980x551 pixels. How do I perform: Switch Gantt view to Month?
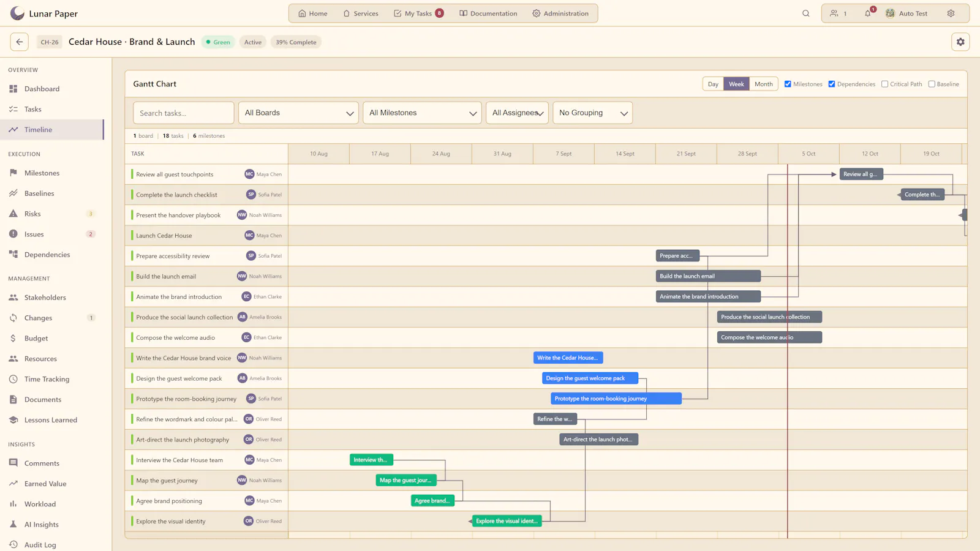point(763,84)
